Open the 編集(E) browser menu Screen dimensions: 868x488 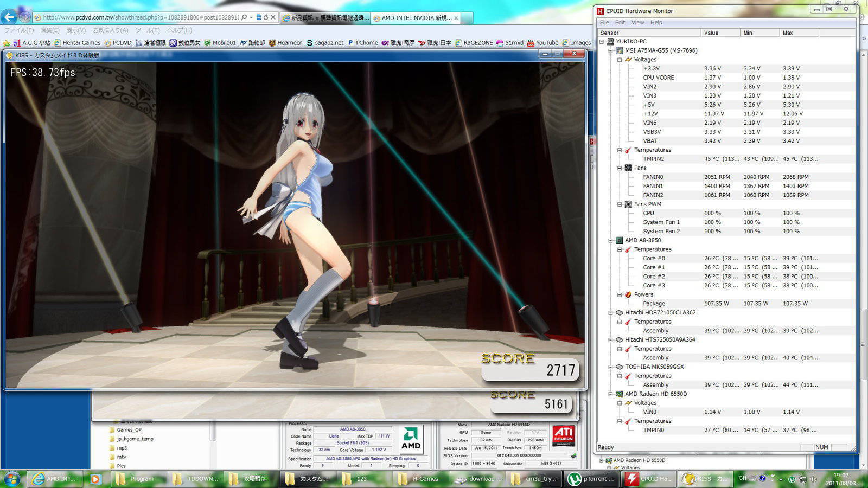click(50, 30)
